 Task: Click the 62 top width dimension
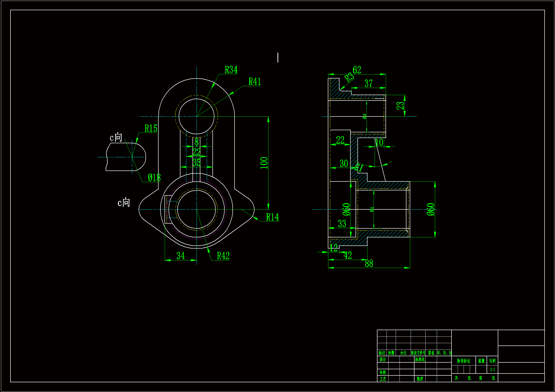(357, 70)
